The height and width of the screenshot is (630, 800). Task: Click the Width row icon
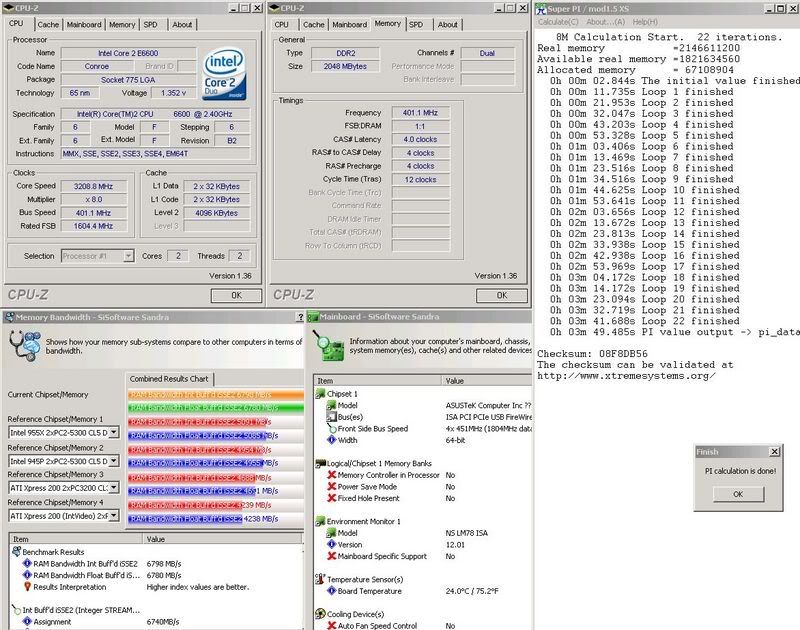(x=331, y=440)
